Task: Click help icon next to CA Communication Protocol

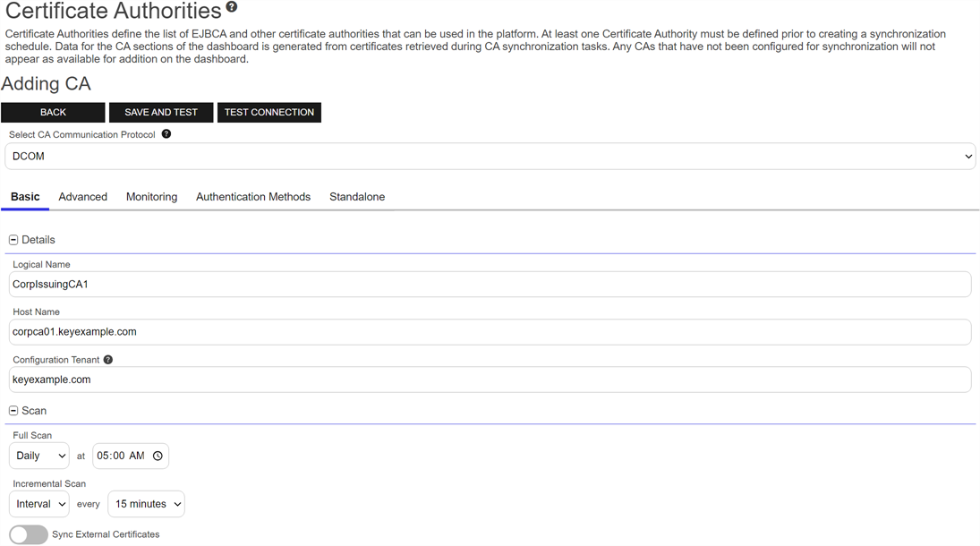Action: [x=166, y=134]
